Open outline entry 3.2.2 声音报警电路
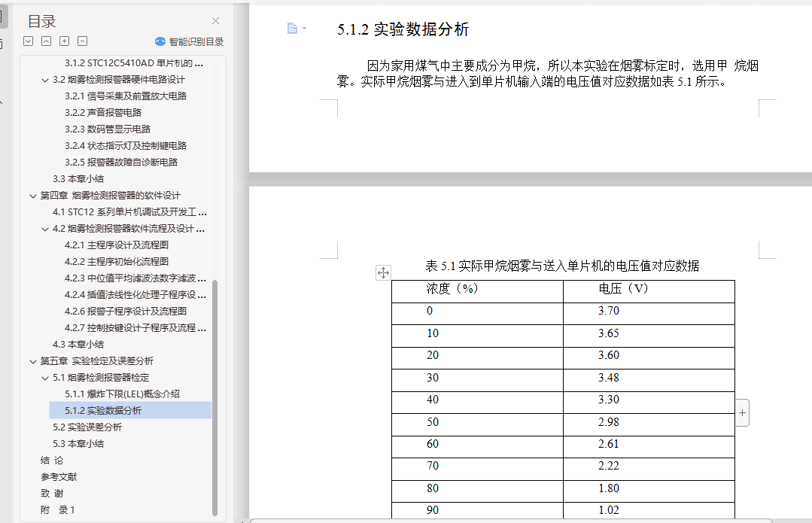 103,113
